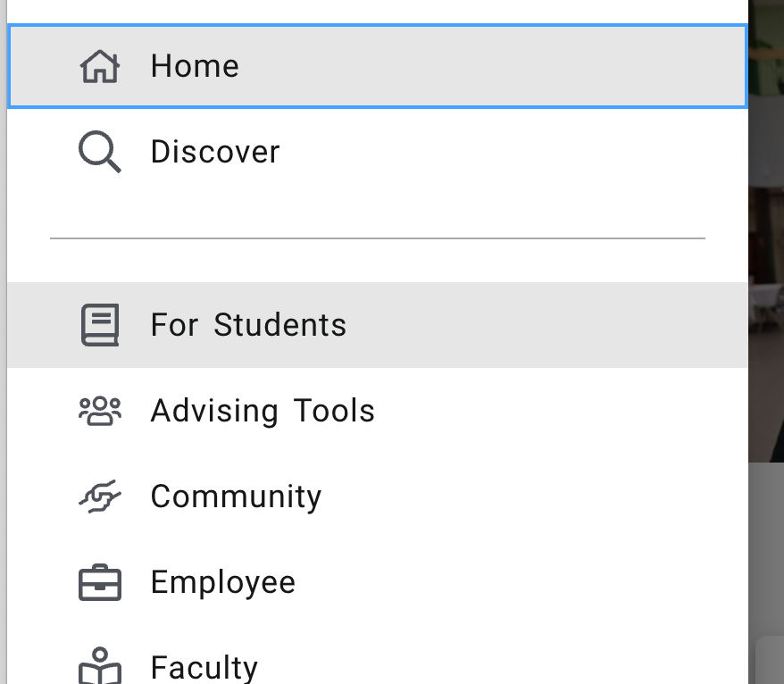This screenshot has width=784, height=684.
Task: Click the house icon beside Home
Action: click(100, 66)
